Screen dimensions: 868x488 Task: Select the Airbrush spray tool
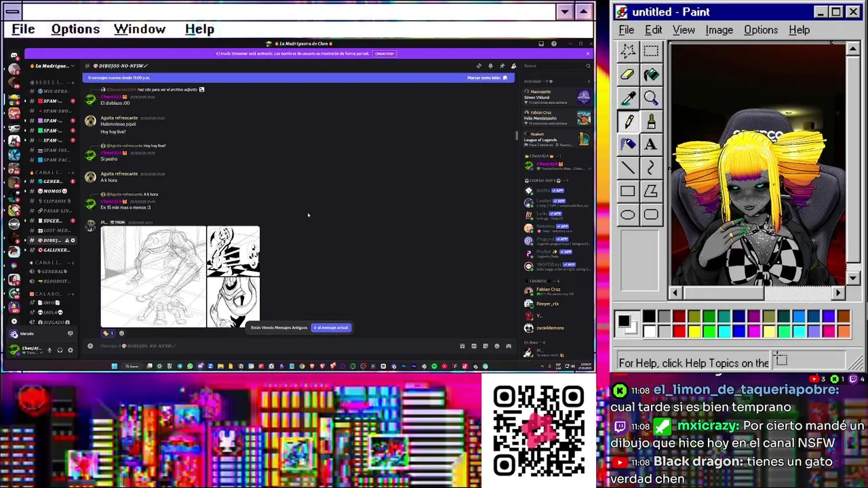coord(628,144)
